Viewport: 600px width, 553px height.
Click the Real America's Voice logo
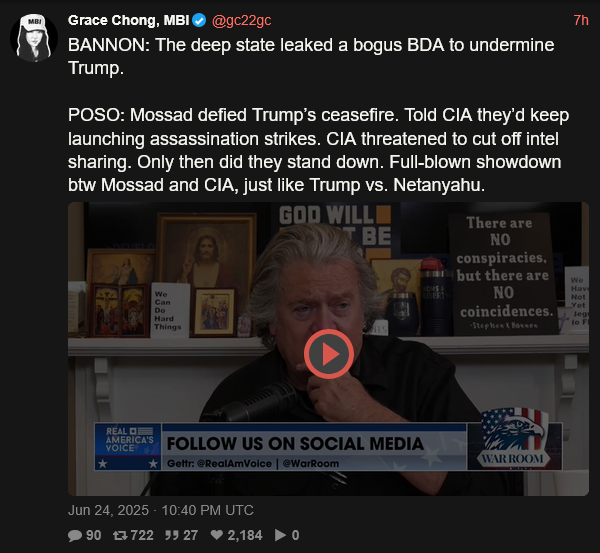(128, 446)
